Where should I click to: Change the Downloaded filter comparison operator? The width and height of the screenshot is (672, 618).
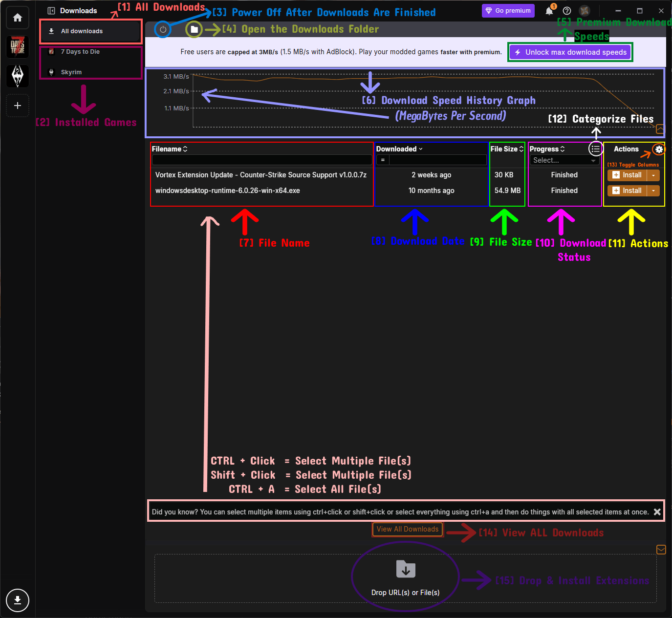pos(383,160)
